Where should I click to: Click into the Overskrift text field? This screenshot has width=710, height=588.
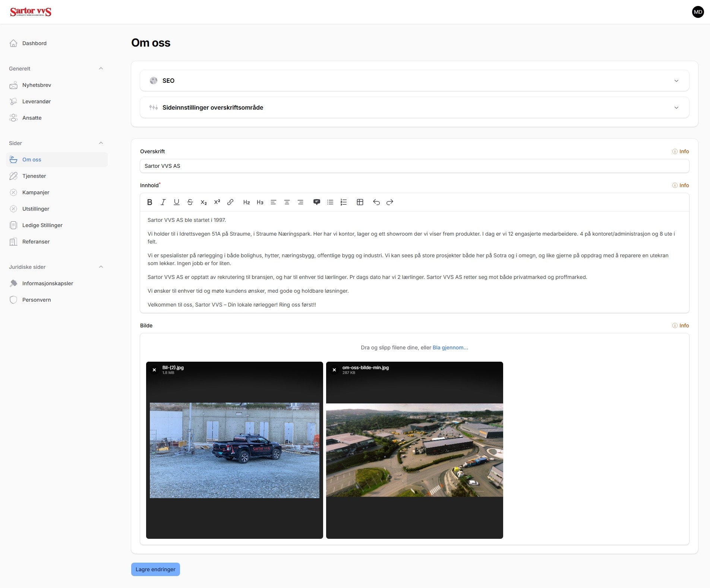coord(414,166)
